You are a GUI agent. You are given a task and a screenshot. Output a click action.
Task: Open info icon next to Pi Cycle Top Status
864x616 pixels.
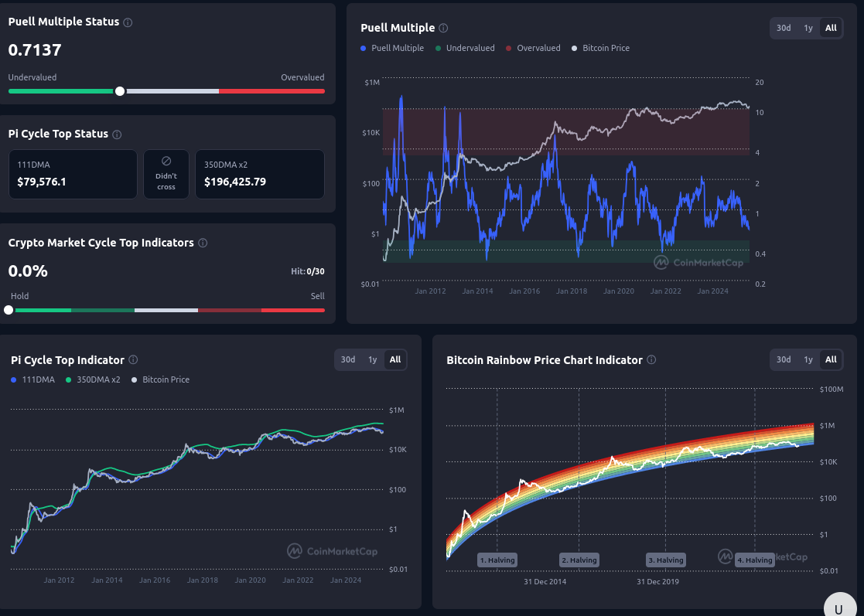(117, 134)
